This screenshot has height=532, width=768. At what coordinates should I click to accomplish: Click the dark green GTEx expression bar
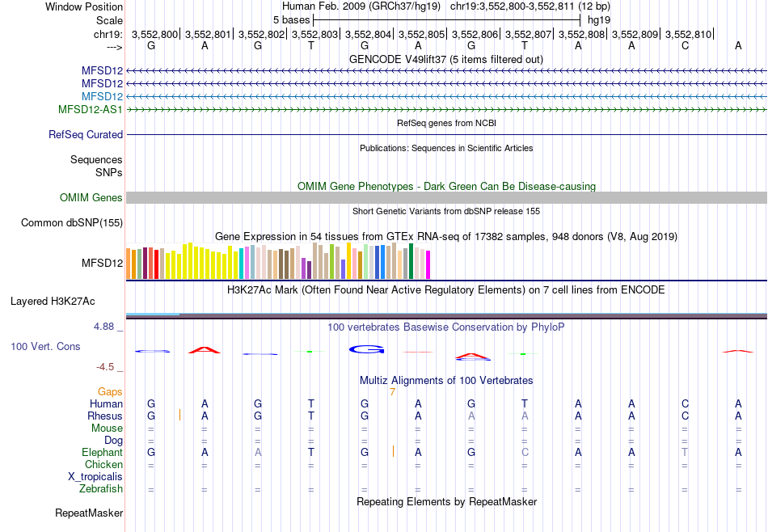[411, 261]
